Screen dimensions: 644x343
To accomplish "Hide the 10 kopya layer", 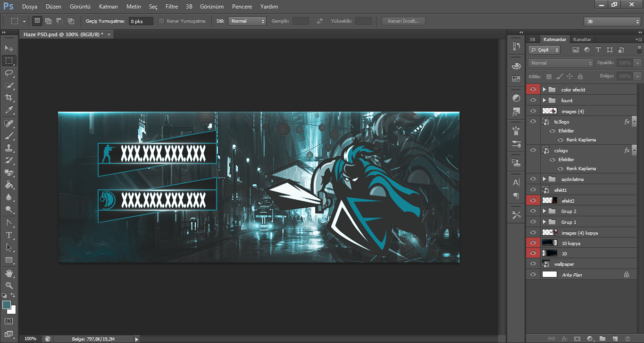I will tap(534, 243).
